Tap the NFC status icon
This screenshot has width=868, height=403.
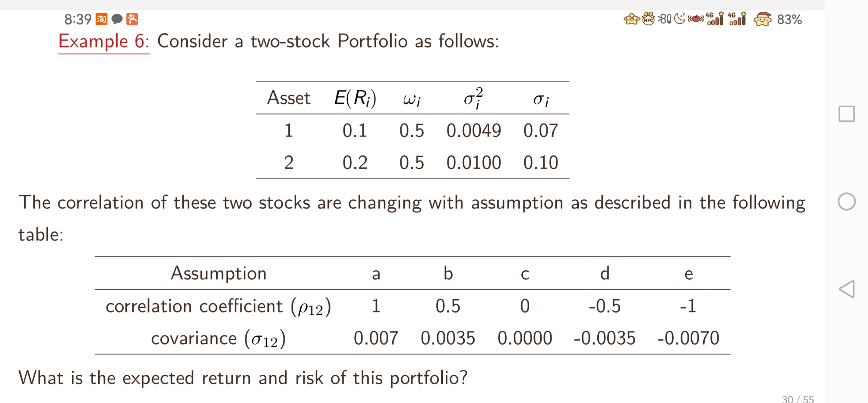coord(648,19)
